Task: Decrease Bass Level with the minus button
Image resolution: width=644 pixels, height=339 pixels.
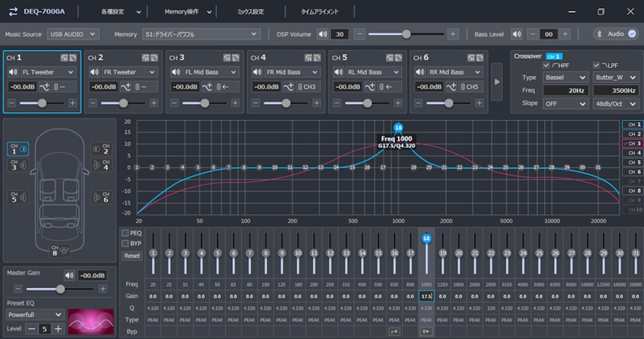Action: pos(533,34)
